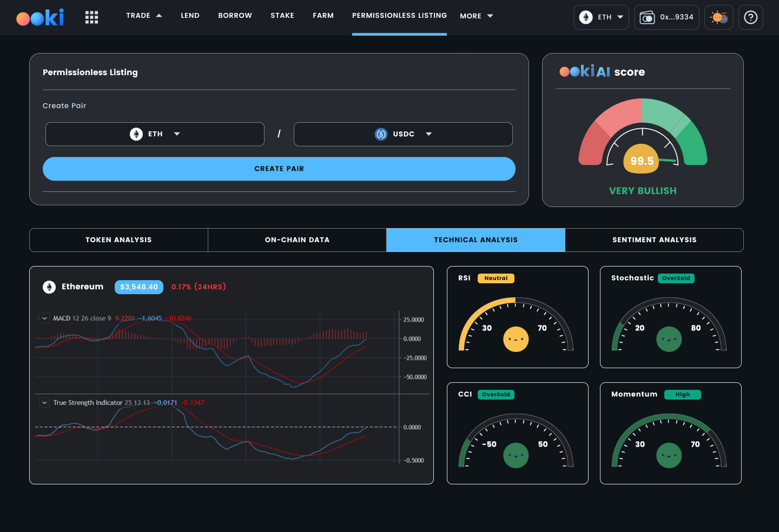Select the TECHNICAL ANALYSIS tab
Image resolution: width=779 pixels, height=532 pixels.
point(476,240)
